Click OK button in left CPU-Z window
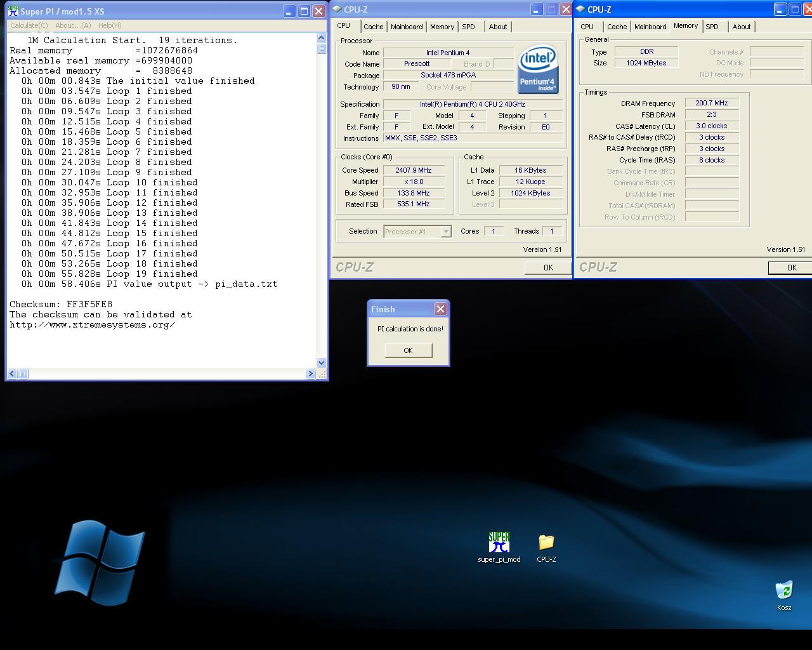 click(x=548, y=268)
